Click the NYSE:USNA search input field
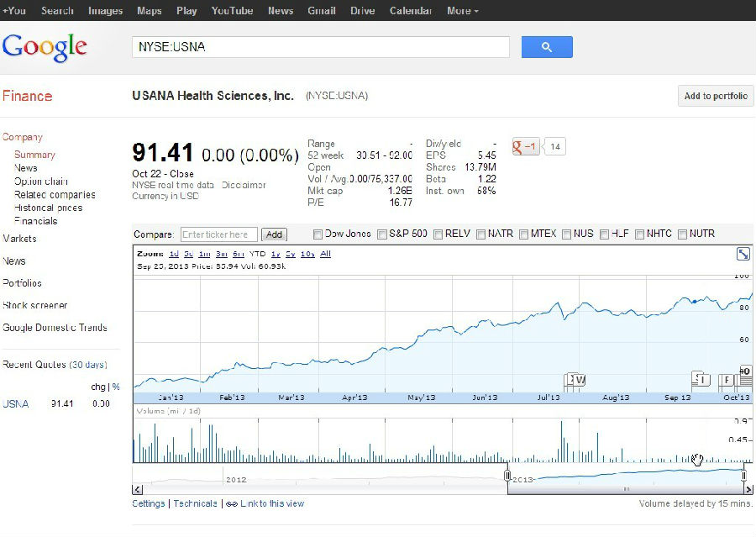 [x=321, y=47]
